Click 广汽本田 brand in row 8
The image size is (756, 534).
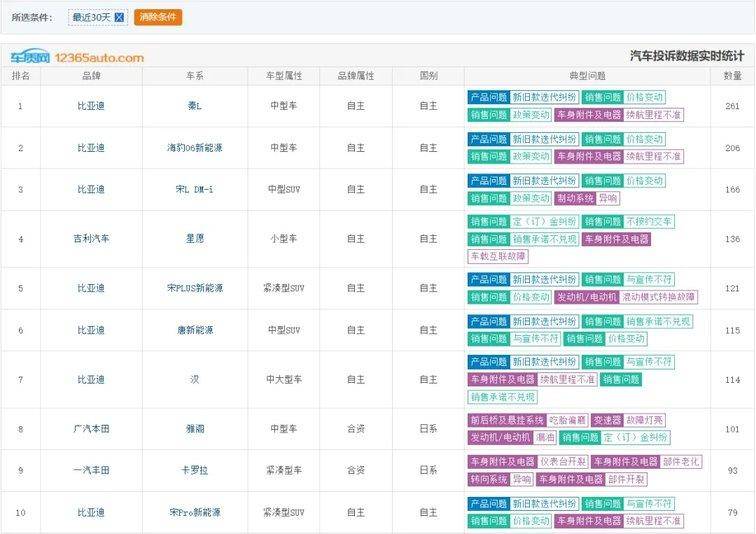(91, 428)
